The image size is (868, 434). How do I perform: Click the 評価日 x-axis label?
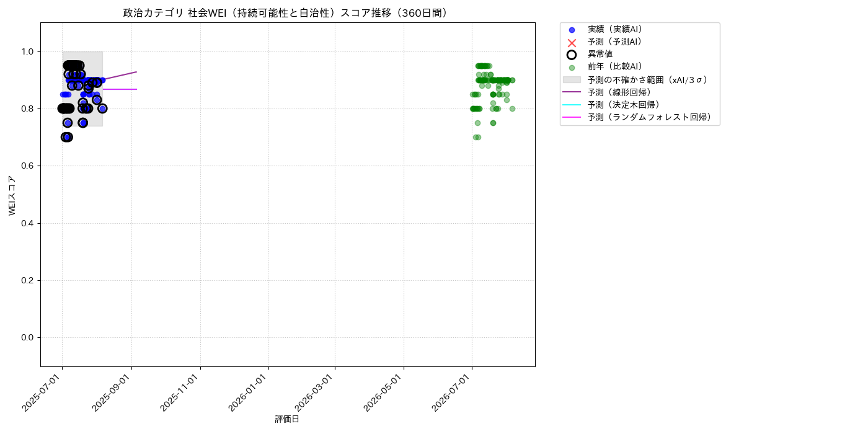(x=287, y=420)
